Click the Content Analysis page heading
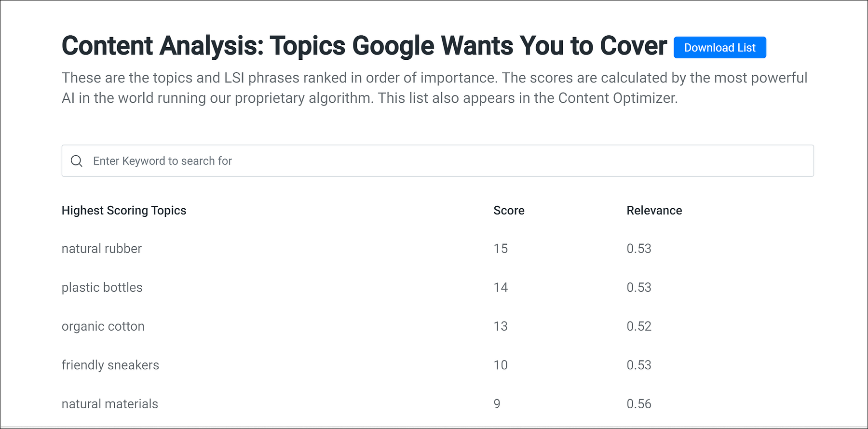The height and width of the screenshot is (429, 868). [x=364, y=46]
